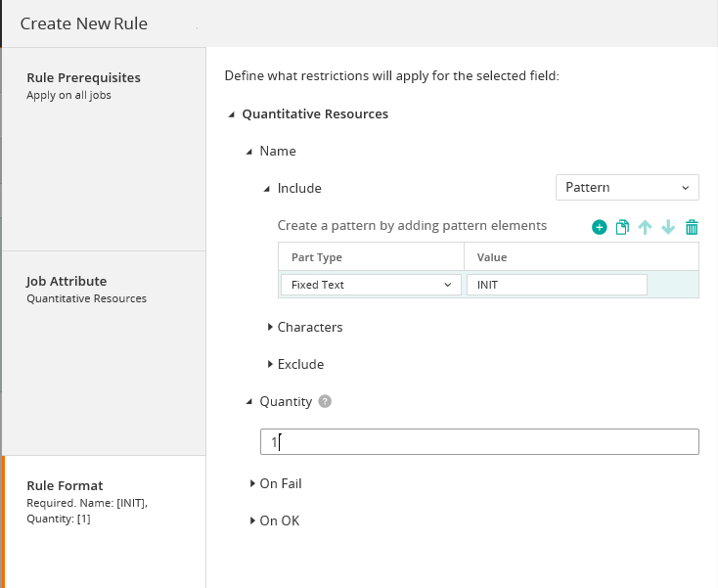Expand the On OK section
This screenshot has width=718, height=588.
[x=252, y=520]
